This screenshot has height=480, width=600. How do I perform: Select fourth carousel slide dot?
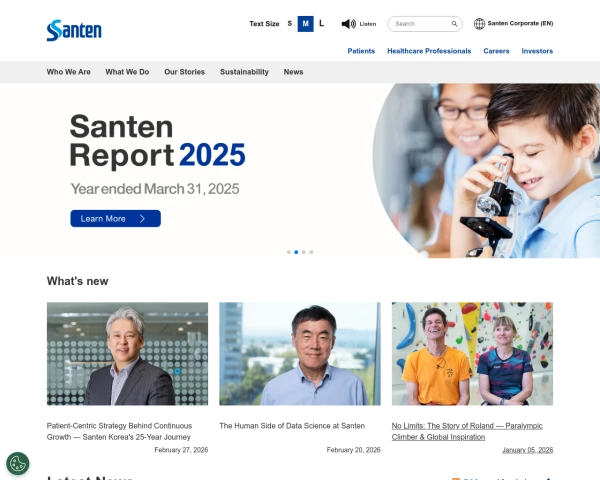click(x=311, y=252)
